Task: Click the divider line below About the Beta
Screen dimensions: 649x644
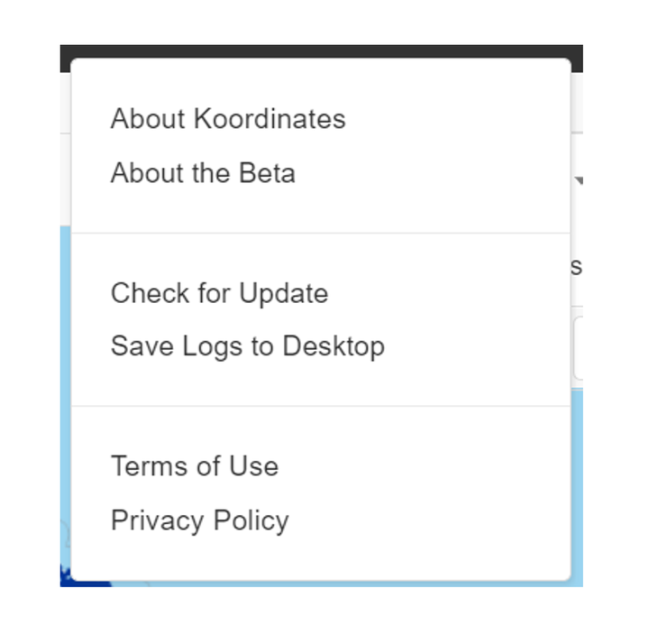Action: tap(321, 234)
